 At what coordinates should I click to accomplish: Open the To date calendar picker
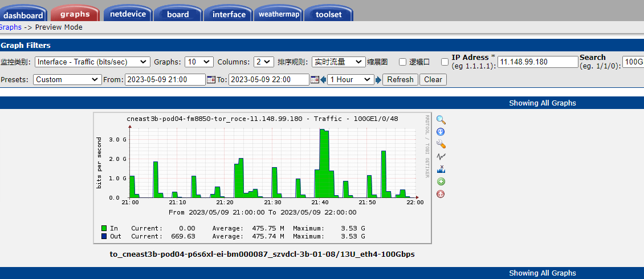315,80
